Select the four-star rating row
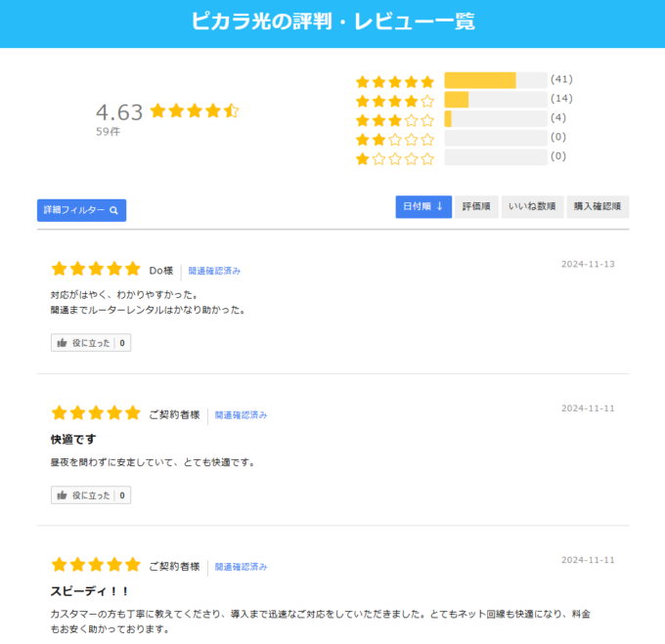 tap(465, 100)
